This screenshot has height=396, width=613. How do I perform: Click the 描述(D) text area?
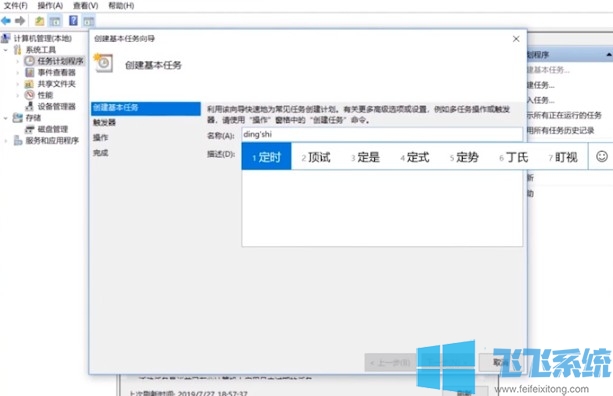pyautogui.click(x=382, y=208)
